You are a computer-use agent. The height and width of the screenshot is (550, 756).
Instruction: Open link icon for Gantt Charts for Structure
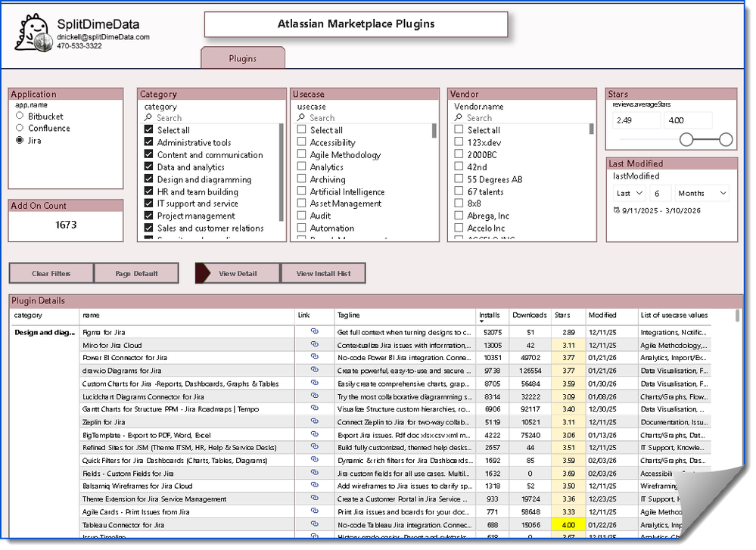[314, 408]
